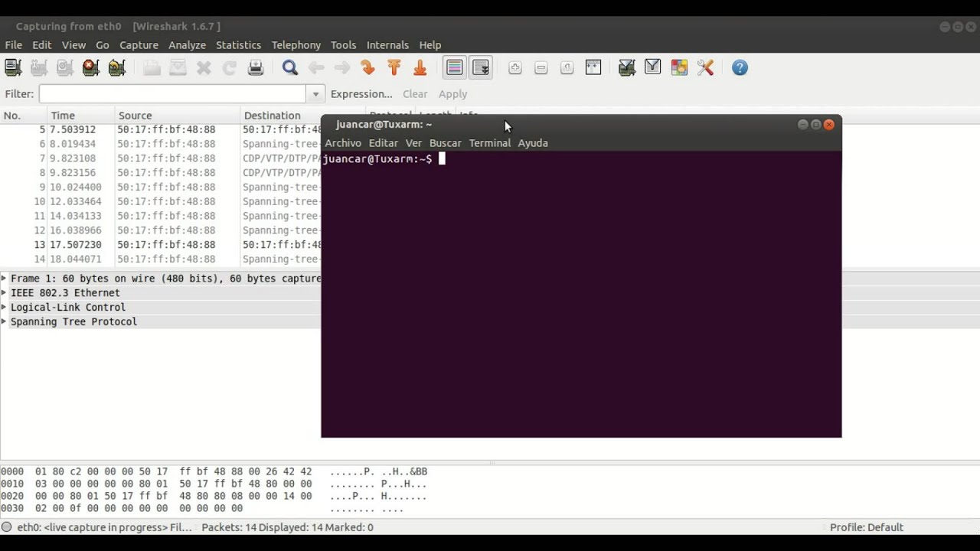Apply the display filter
The width and height of the screenshot is (980, 551).
coord(452,94)
